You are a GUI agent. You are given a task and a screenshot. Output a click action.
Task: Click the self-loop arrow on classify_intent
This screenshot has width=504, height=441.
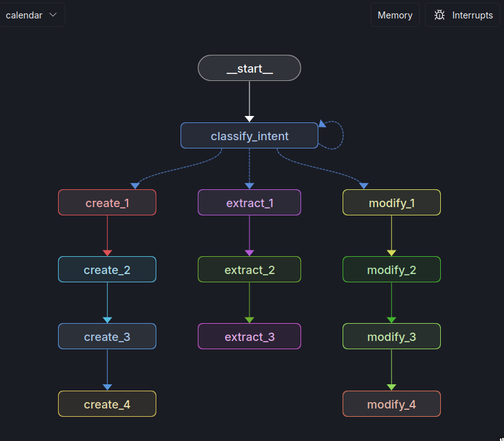pos(339,134)
